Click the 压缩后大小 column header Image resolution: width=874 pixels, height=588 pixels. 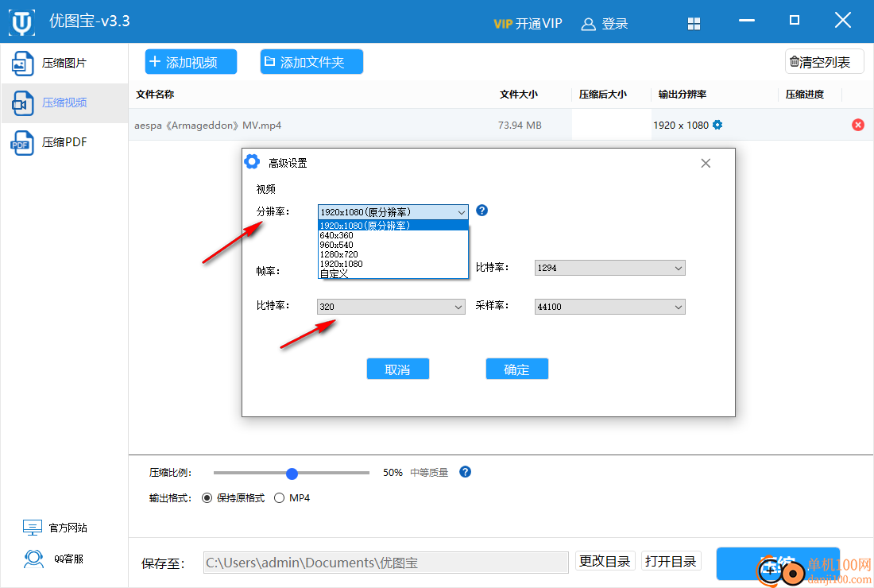602,95
